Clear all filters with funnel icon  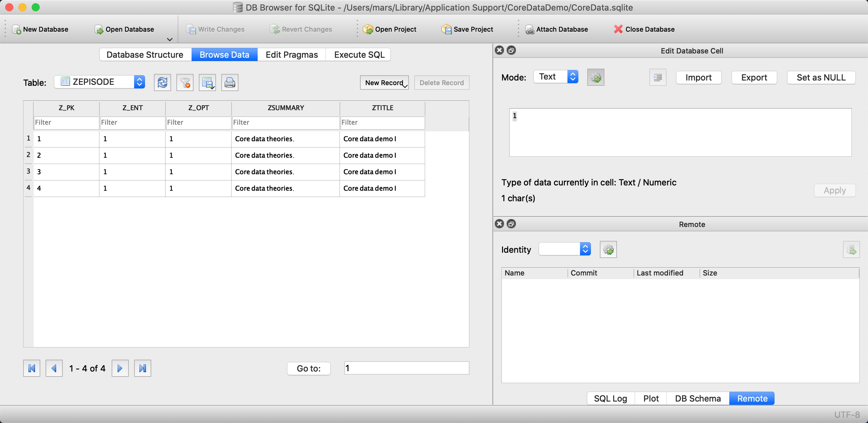[185, 82]
